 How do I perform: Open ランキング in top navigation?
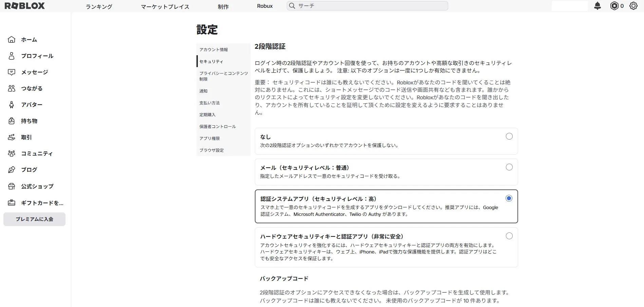[x=99, y=6]
